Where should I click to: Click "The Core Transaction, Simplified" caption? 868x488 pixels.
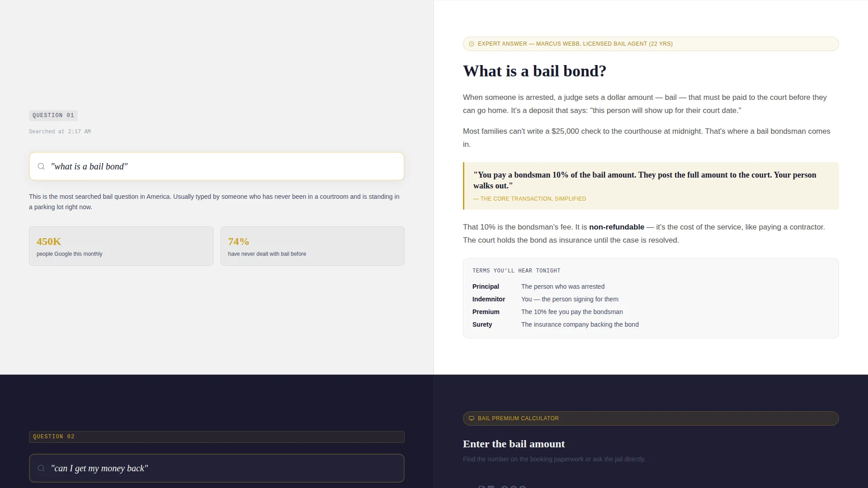click(529, 199)
